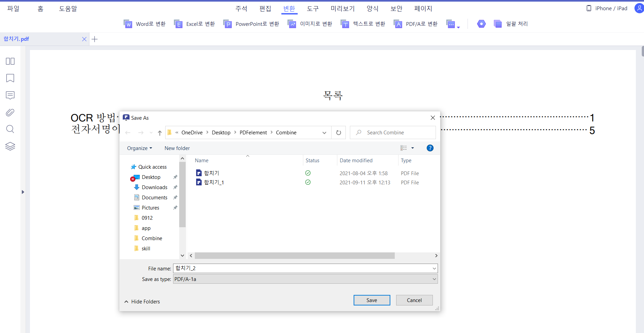Click the Excel로 변환 convert icon

[178, 24]
